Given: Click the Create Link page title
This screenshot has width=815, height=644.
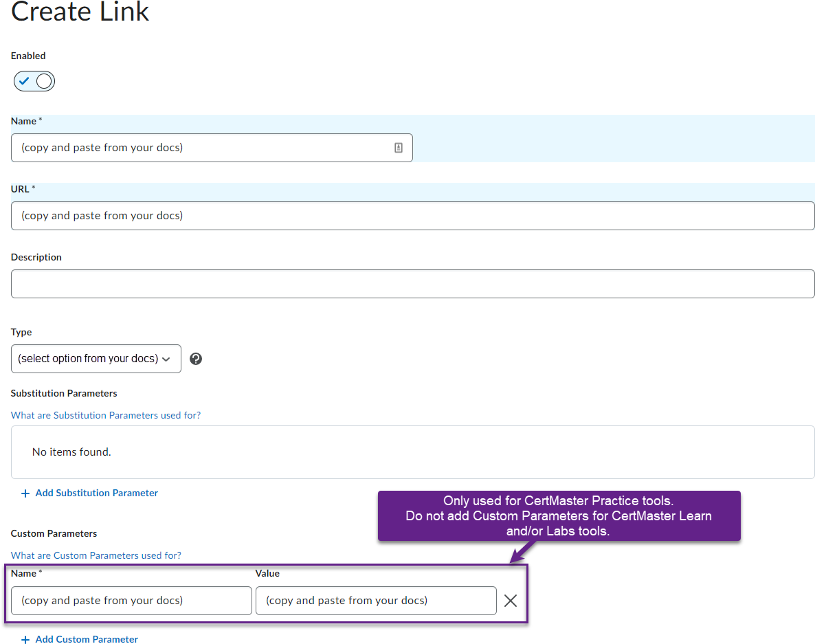Looking at the screenshot, I should (80, 12).
